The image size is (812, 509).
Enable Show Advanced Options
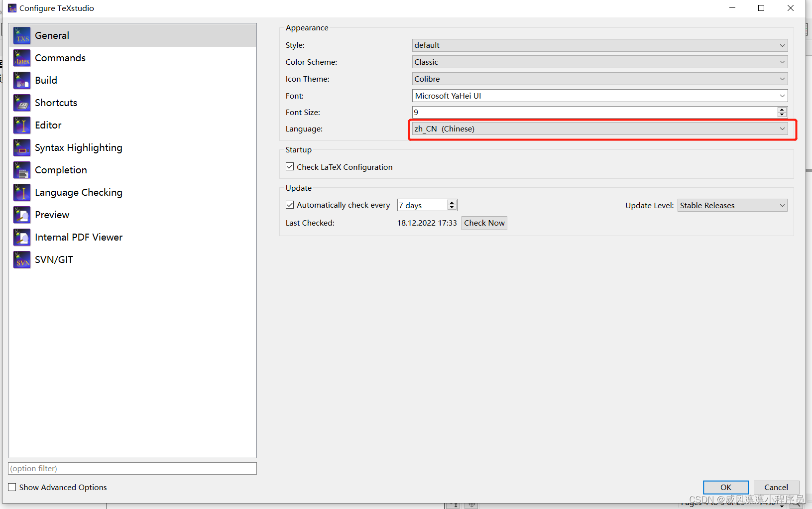pos(12,487)
